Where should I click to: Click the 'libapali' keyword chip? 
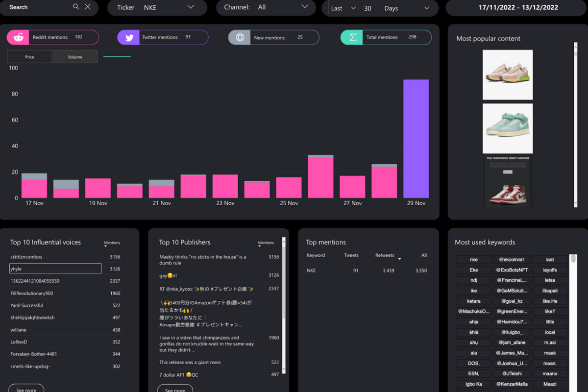[550, 291]
